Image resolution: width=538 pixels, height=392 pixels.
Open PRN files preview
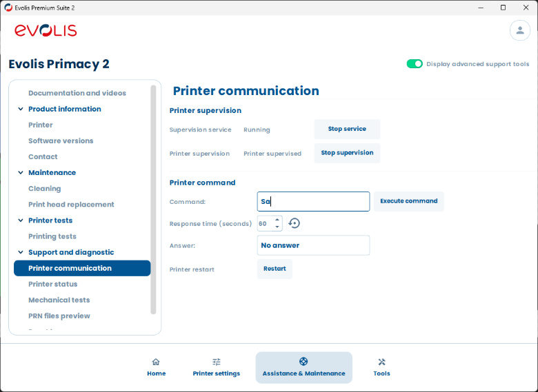click(59, 316)
